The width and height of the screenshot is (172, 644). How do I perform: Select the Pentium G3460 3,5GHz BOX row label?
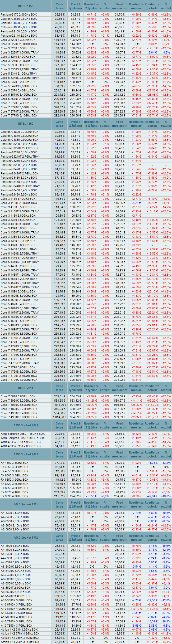(19, 194)
